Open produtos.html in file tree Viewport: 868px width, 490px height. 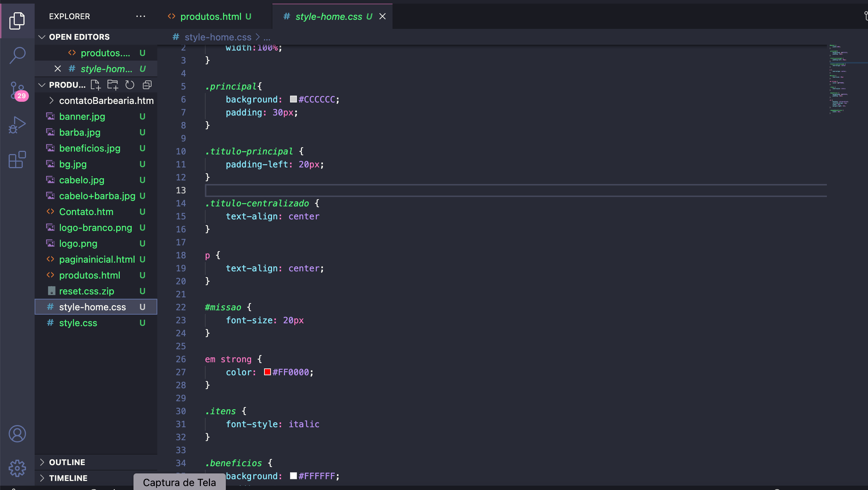tap(96, 275)
